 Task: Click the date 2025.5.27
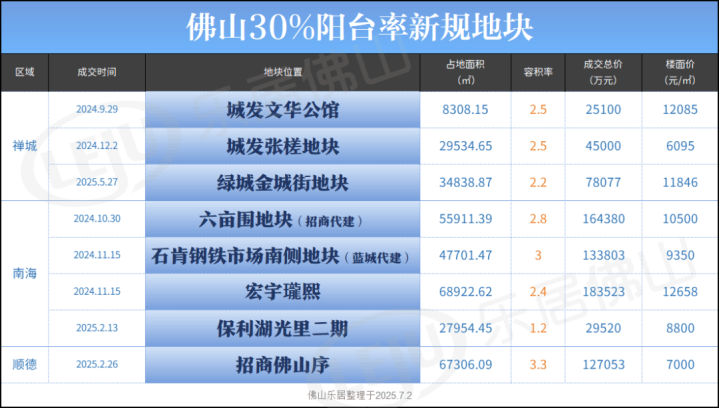click(97, 182)
